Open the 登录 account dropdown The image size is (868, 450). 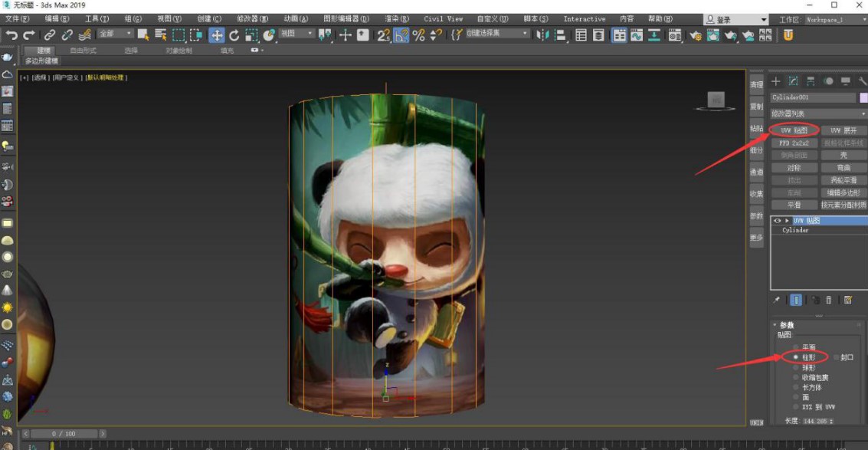tap(736, 20)
